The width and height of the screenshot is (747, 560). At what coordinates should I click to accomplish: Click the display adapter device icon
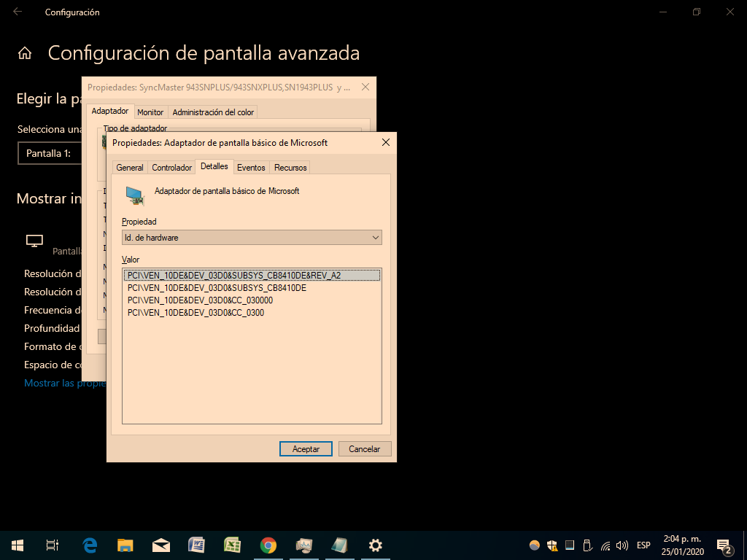pyautogui.click(x=135, y=195)
